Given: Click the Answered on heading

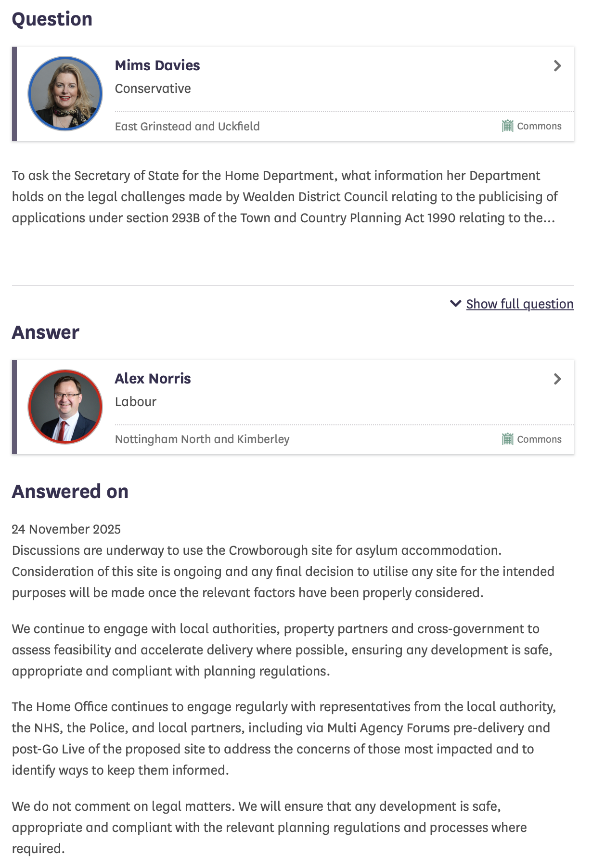Looking at the screenshot, I should pyautogui.click(x=70, y=492).
